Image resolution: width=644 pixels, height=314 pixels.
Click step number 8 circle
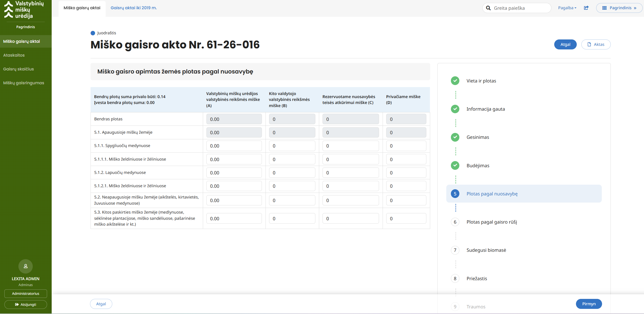pyautogui.click(x=455, y=278)
